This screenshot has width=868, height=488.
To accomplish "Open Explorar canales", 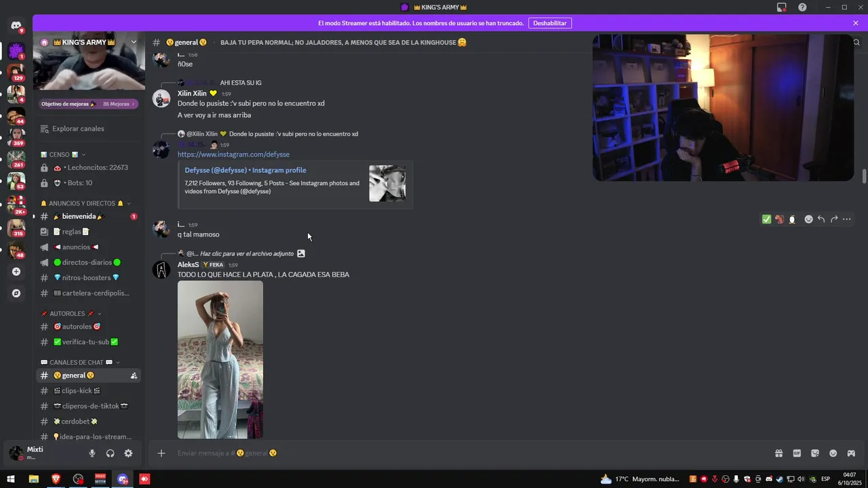I will (x=88, y=129).
